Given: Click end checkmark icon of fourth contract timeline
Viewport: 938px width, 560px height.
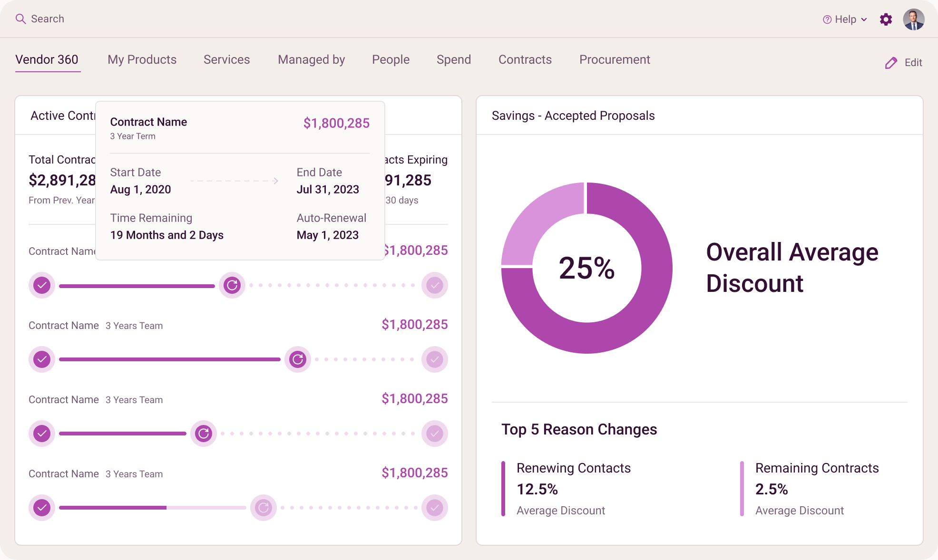Looking at the screenshot, I should [x=435, y=508].
